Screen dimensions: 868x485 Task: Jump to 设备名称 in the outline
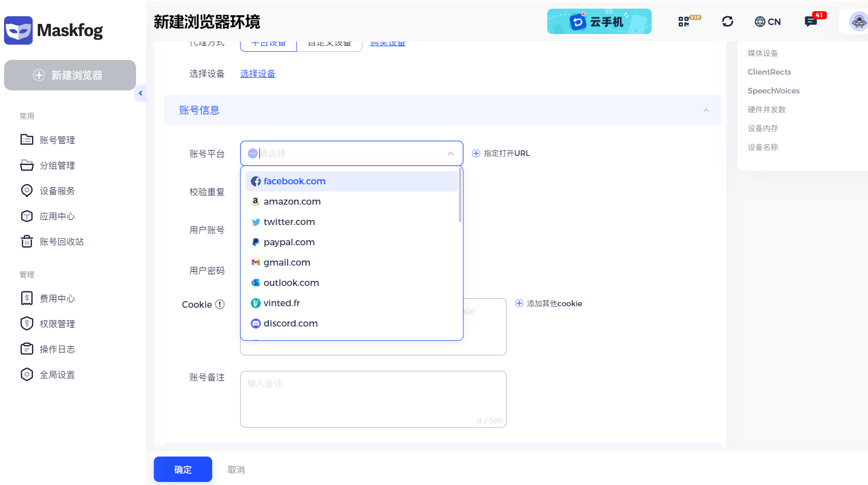(x=762, y=147)
